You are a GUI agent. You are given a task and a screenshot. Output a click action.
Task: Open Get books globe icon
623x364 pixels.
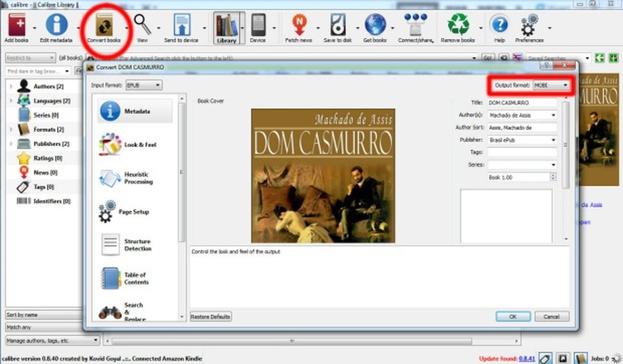pos(375,25)
